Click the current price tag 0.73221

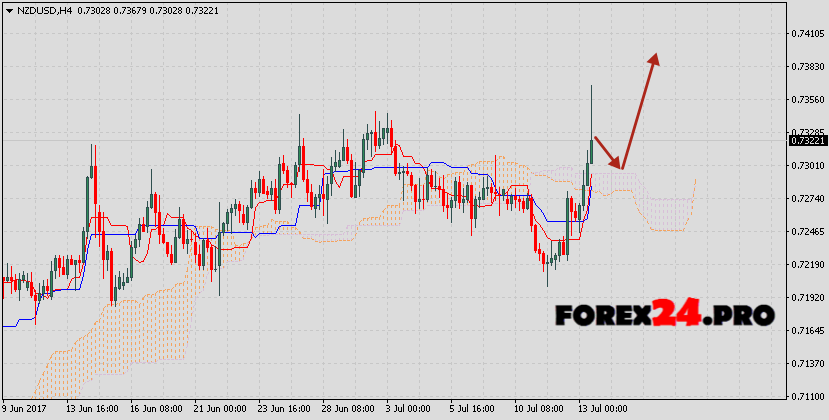pyautogui.click(x=806, y=141)
